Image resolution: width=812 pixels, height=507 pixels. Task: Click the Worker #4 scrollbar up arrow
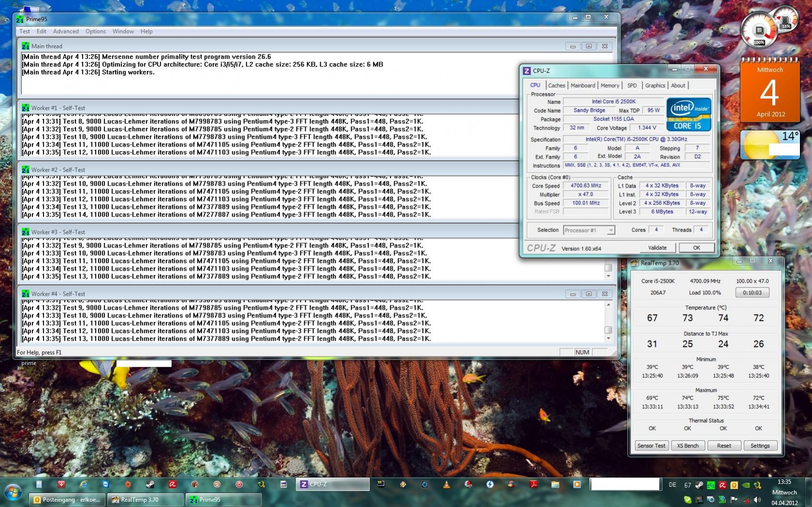[608, 304]
